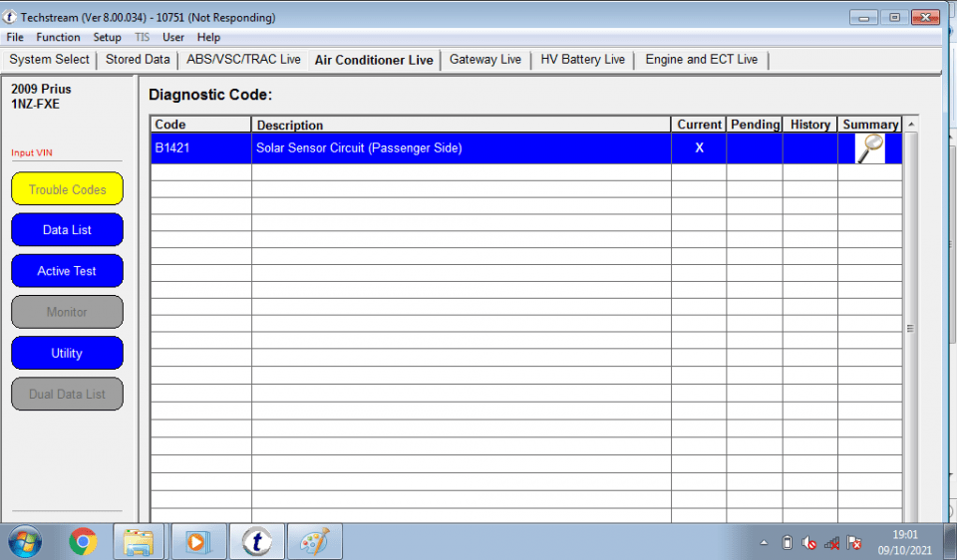The height and width of the screenshot is (560, 957).
Task: Open the File menu
Action: tap(15, 37)
